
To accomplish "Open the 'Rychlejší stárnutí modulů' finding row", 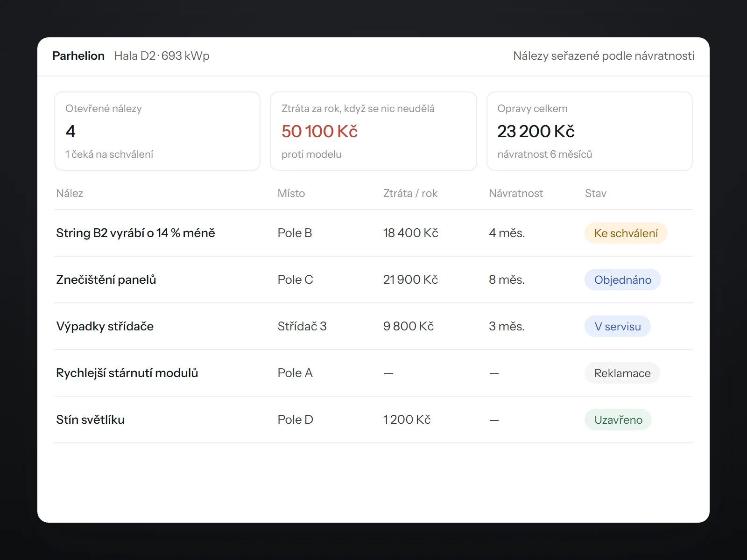I will click(x=373, y=373).
